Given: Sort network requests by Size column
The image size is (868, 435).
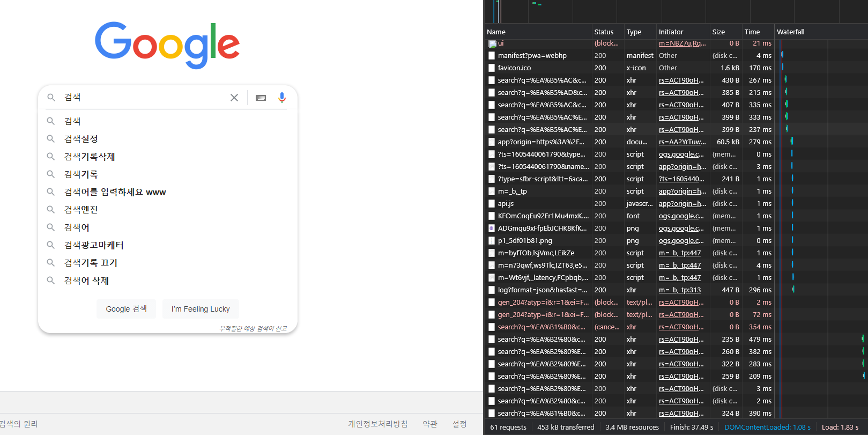Looking at the screenshot, I should [726, 32].
